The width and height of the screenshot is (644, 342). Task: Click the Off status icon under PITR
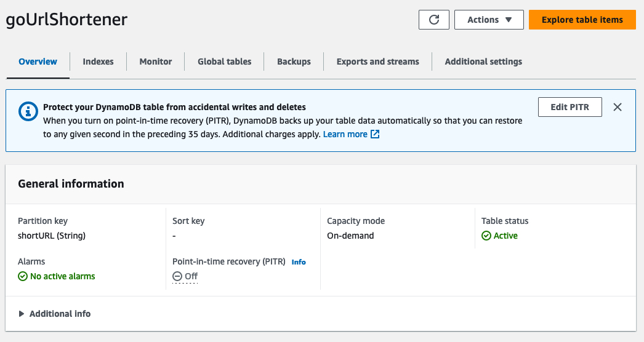pos(177,276)
